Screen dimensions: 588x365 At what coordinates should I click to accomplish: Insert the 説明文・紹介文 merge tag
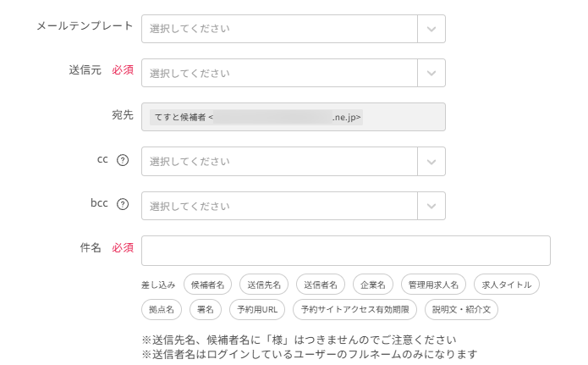[462, 309]
